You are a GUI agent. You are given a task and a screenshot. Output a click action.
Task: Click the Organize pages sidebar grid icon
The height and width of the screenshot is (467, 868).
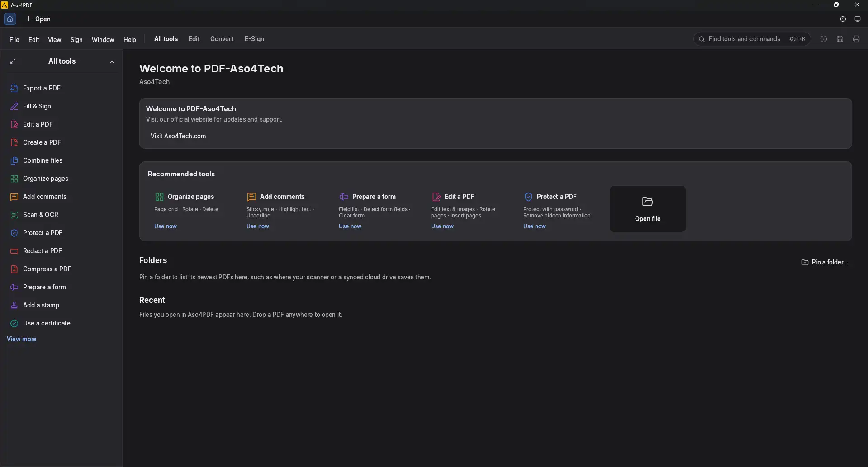coord(14,179)
